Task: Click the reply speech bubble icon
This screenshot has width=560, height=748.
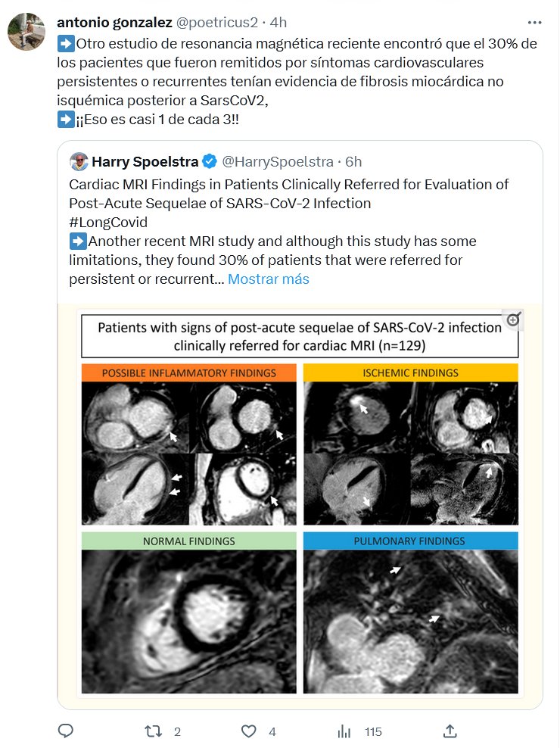Action: 66,731
